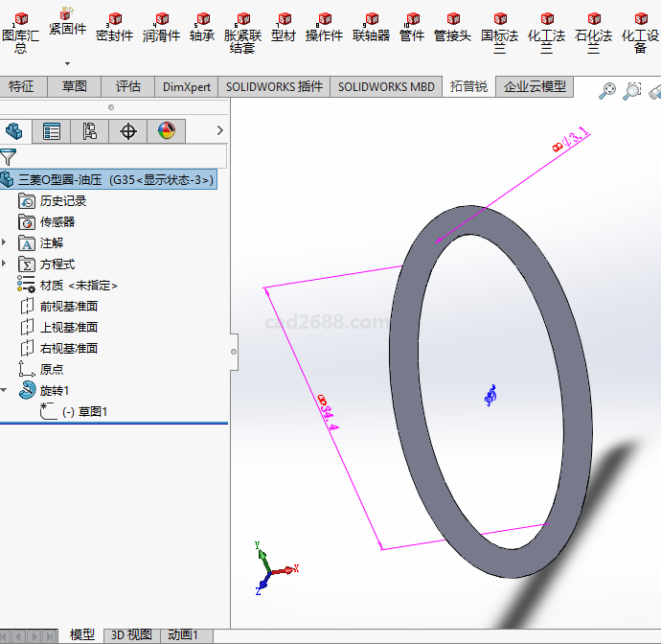This screenshot has height=644, width=661.
Task: Open the DimXpertManager crosshair icon
Action: (x=128, y=131)
